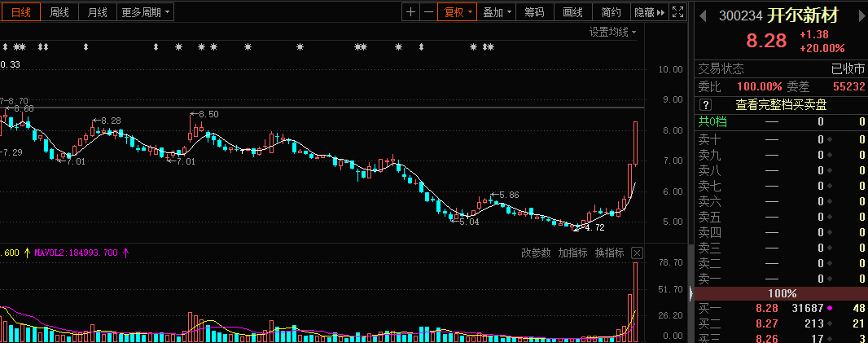The image size is (868, 343).
Task: Open the 复权 adjustment dropdown
Action: (x=458, y=12)
